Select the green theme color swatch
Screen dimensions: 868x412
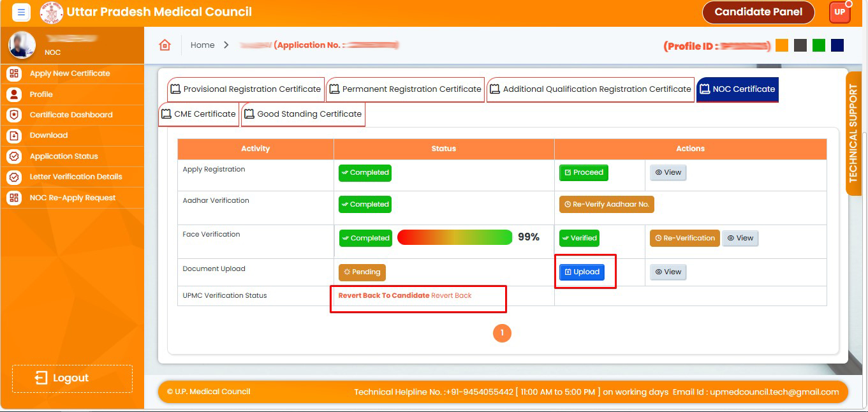click(x=818, y=45)
